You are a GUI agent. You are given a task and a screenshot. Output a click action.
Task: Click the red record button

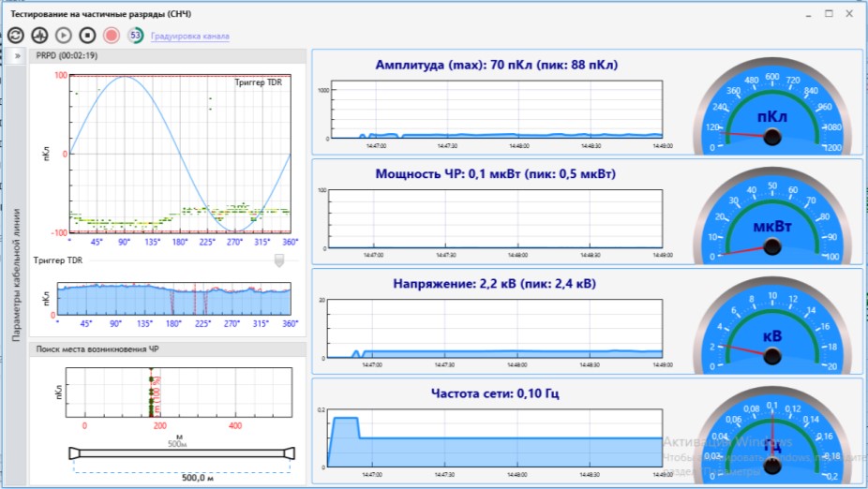pos(112,36)
